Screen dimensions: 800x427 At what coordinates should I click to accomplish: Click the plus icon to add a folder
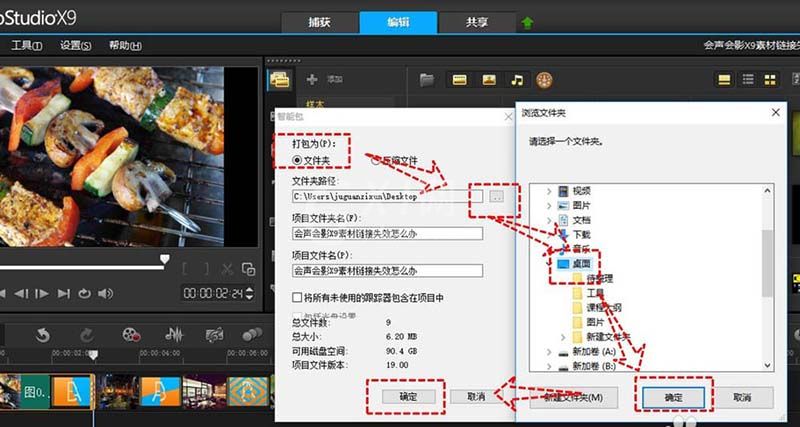[312, 80]
